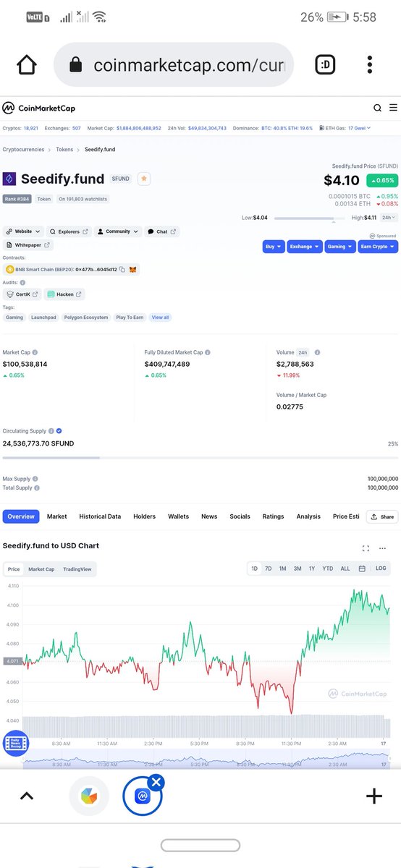Toggle the LOG scale on the chart
The image size is (401, 868).
tap(381, 569)
